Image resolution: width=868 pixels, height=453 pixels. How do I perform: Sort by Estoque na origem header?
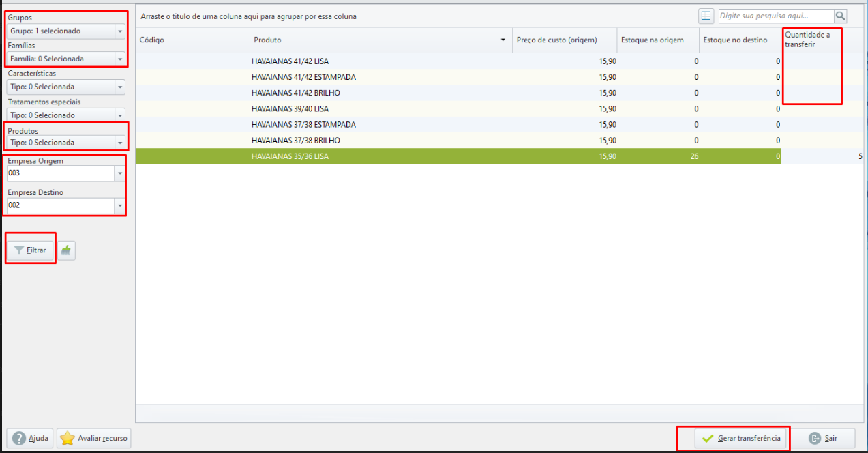[x=658, y=40]
